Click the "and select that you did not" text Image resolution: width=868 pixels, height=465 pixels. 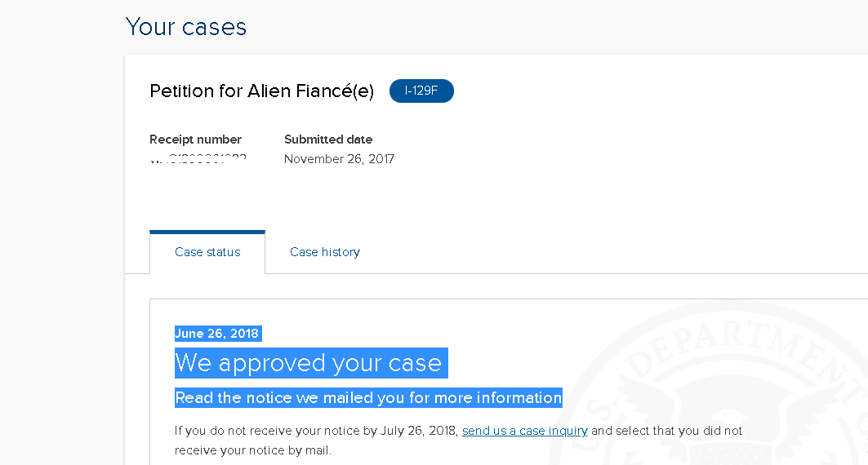click(666, 431)
